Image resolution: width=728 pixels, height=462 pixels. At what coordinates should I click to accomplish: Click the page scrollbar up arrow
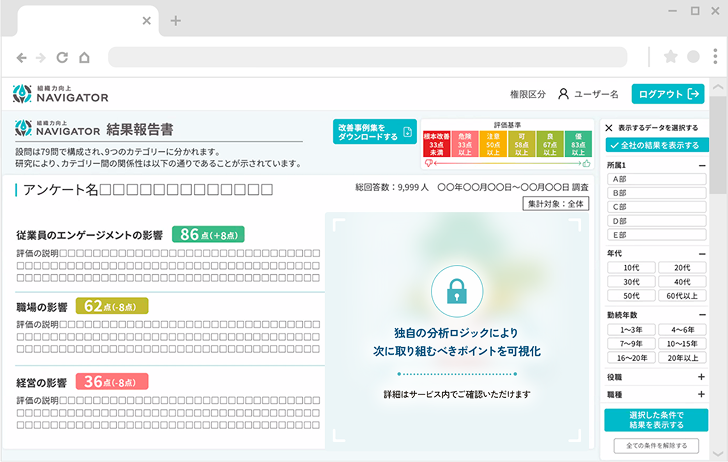(x=718, y=87)
